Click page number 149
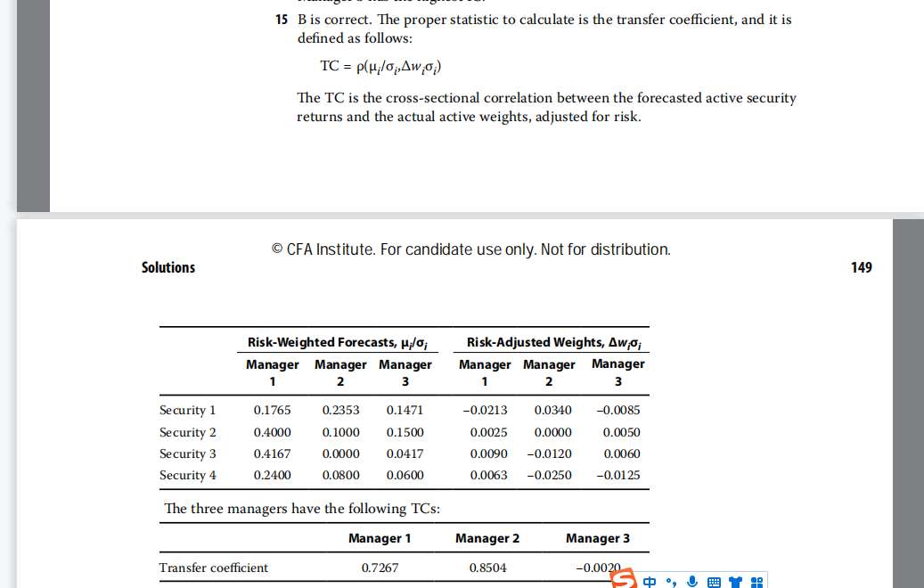The image size is (924, 588). point(861,267)
